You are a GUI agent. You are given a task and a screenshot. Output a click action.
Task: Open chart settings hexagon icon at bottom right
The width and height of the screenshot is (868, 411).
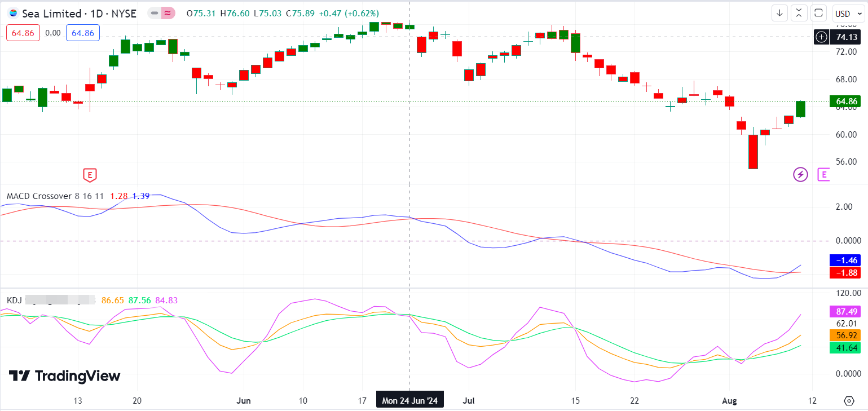(849, 401)
